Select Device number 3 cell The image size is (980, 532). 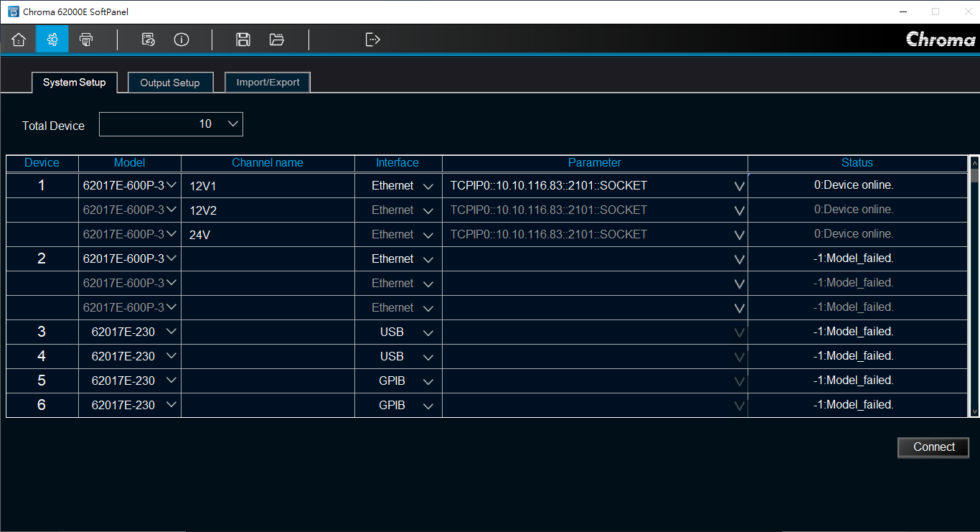(42, 332)
